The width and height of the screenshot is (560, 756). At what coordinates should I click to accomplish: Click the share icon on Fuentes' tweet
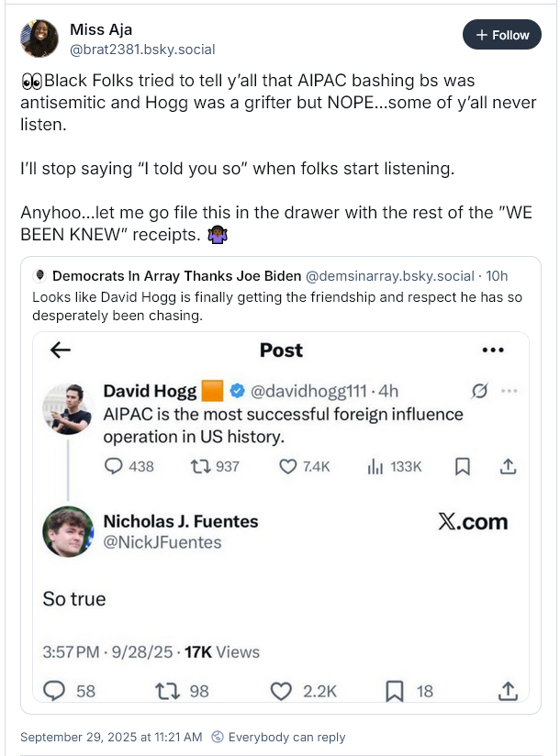pyautogui.click(x=506, y=691)
